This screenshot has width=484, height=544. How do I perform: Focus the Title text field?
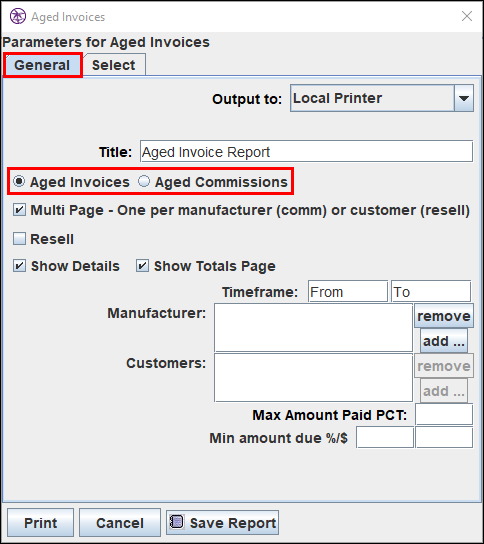point(306,152)
